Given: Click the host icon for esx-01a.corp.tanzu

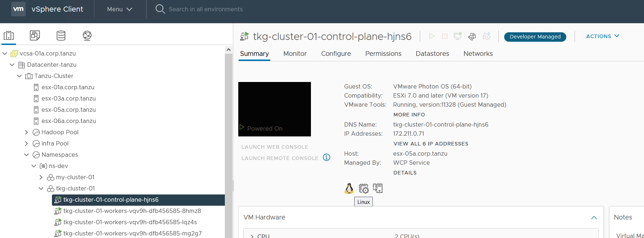Looking at the screenshot, I should [36, 87].
